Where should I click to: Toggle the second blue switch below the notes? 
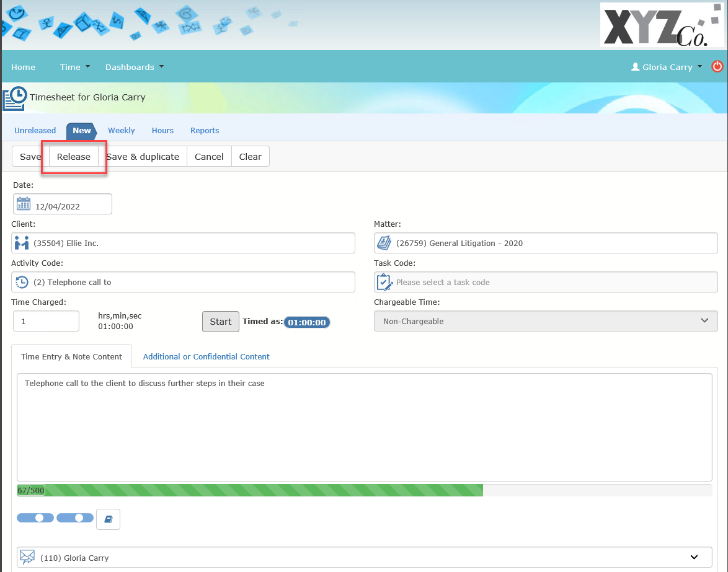point(75,517)
